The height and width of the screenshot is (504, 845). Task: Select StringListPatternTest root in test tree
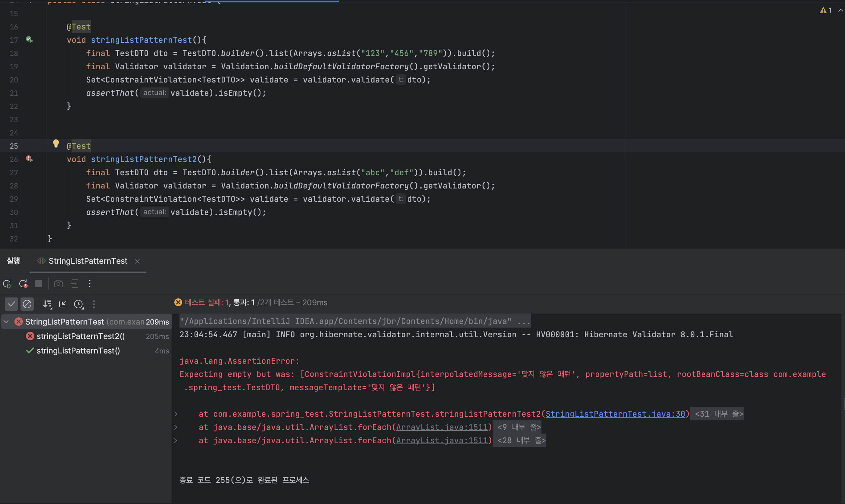click(86, 322)
